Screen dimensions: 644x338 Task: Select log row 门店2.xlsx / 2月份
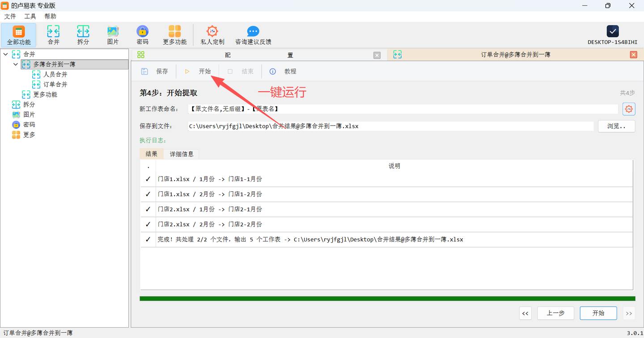click(387, 224)
